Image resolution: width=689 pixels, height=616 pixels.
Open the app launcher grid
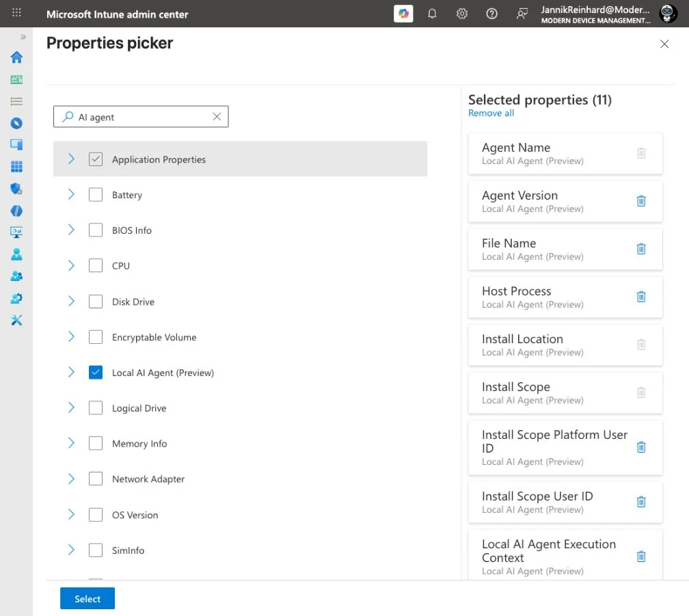coord(16,12)
